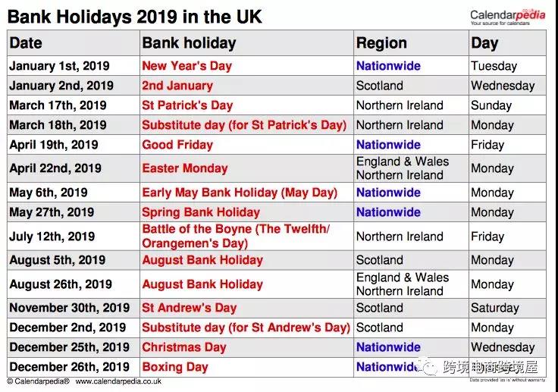Click Battle of the Boyne entry
This screenshot has height=392, width=558.
pyautogui.click(x=236, y=236)
